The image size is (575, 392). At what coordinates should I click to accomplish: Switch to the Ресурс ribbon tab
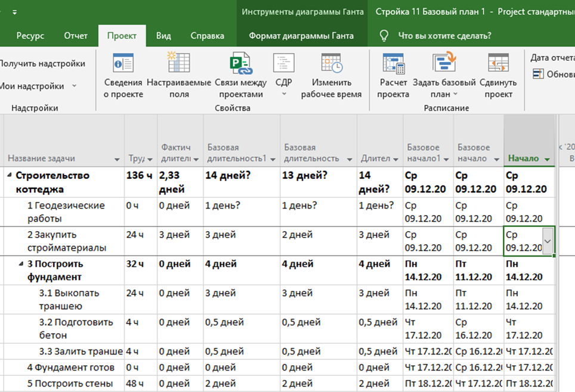(30, 36)
